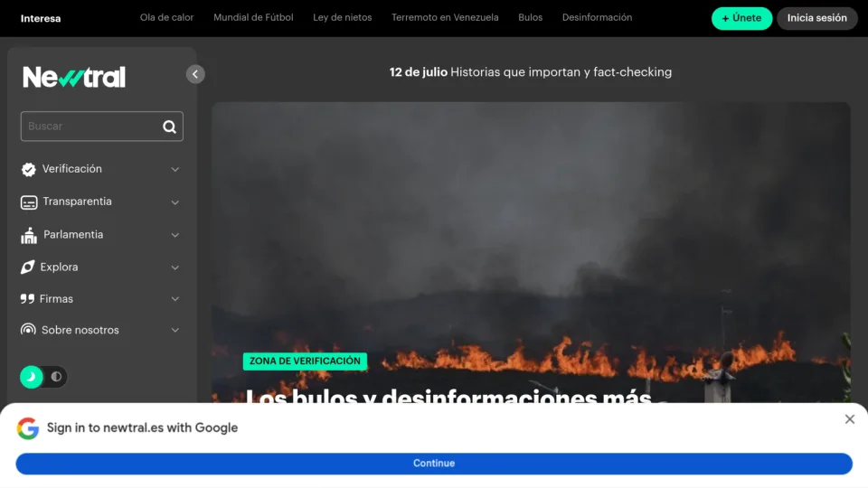The height and width of the screenshot is (488, 868).
Task: Click the Sobre nosotros signal icon
Action: point(28,330)
